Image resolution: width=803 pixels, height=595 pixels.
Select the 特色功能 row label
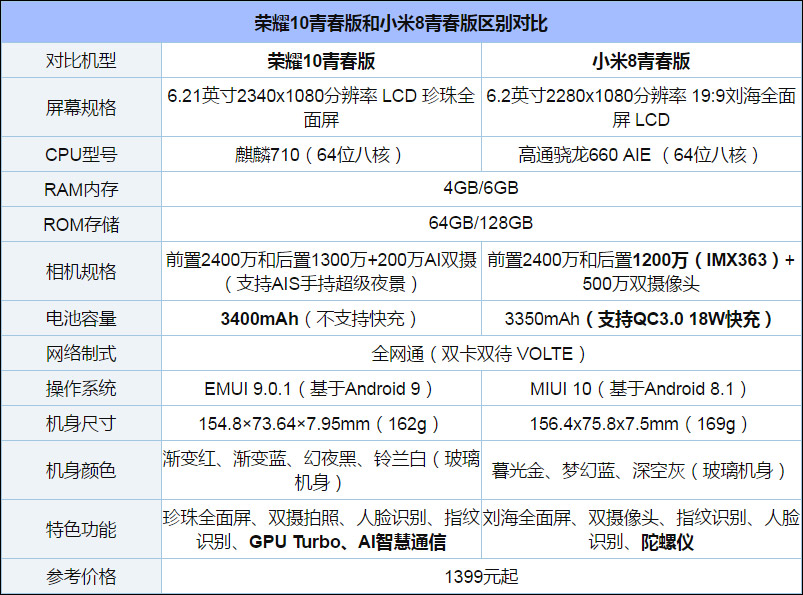click(x=81, y=529)
